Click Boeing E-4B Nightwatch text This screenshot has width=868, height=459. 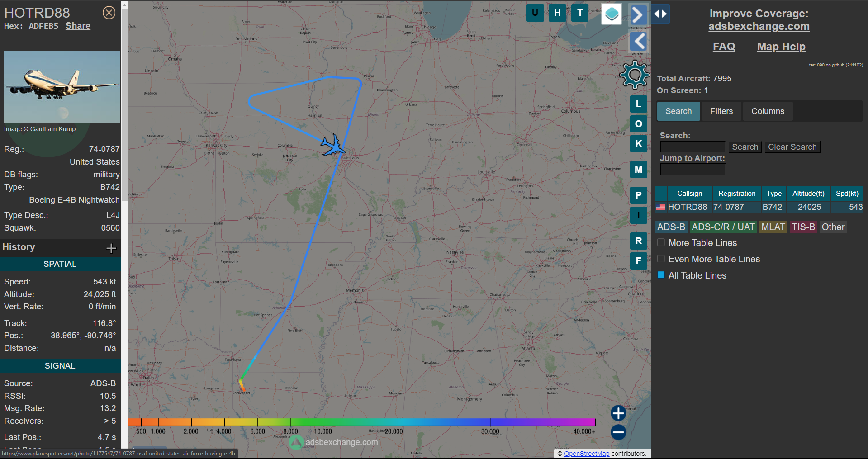[x=75, y=200]
